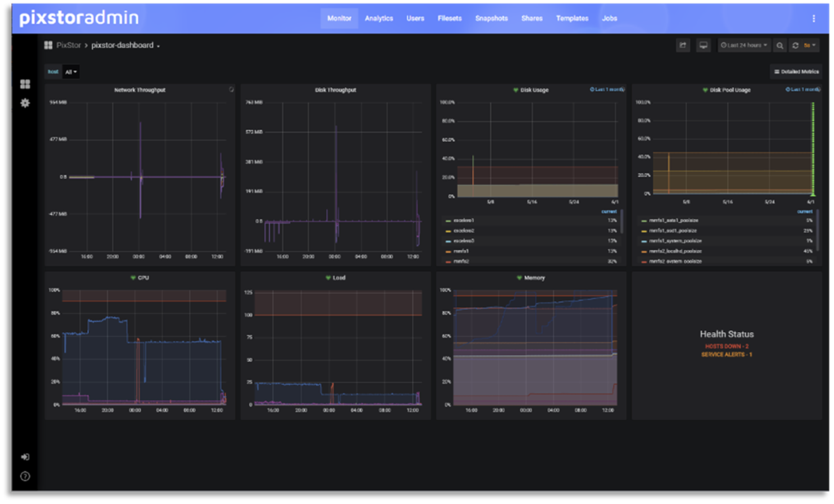Open the help question-mark icon

click(x=25, y=477)
